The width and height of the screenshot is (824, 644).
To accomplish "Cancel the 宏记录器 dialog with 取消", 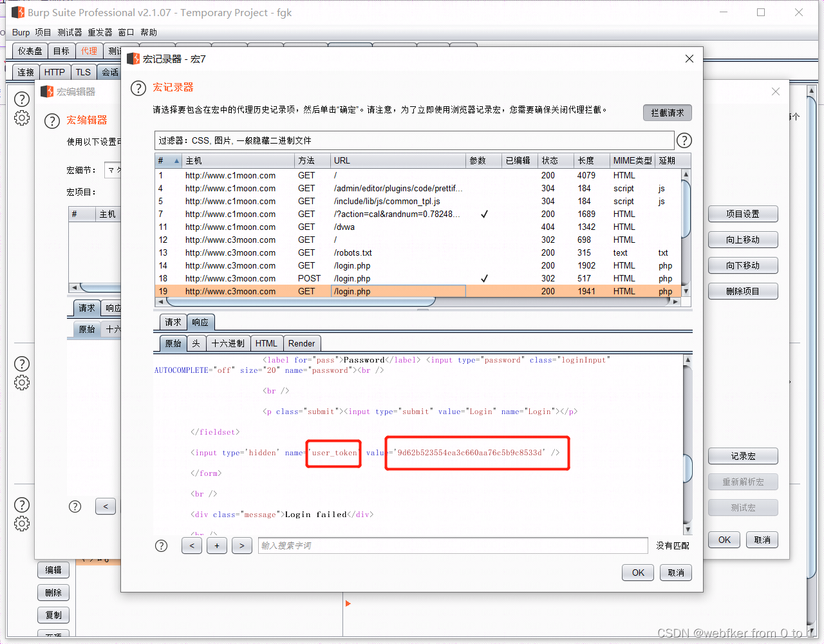I will pyautogui.click(x=676, y=573).
